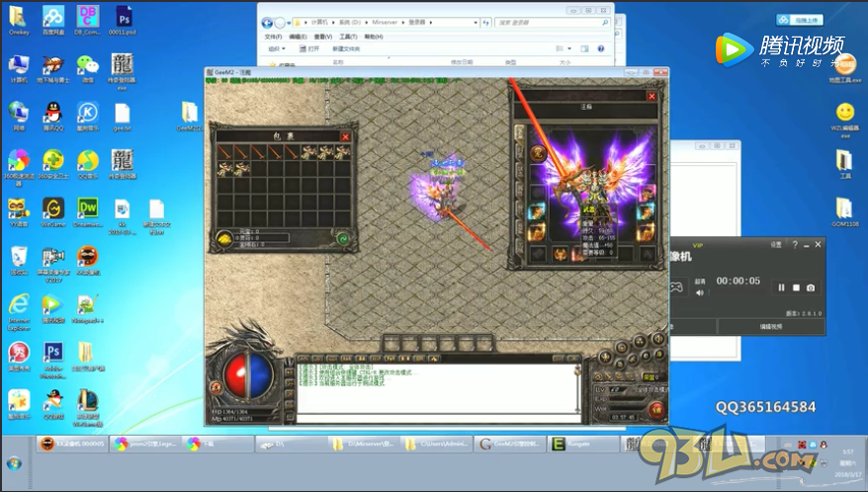This screenshot has width=868, height=492.
Task: Refresh the Explorer folder view
Action: click(x=486, y=23)
